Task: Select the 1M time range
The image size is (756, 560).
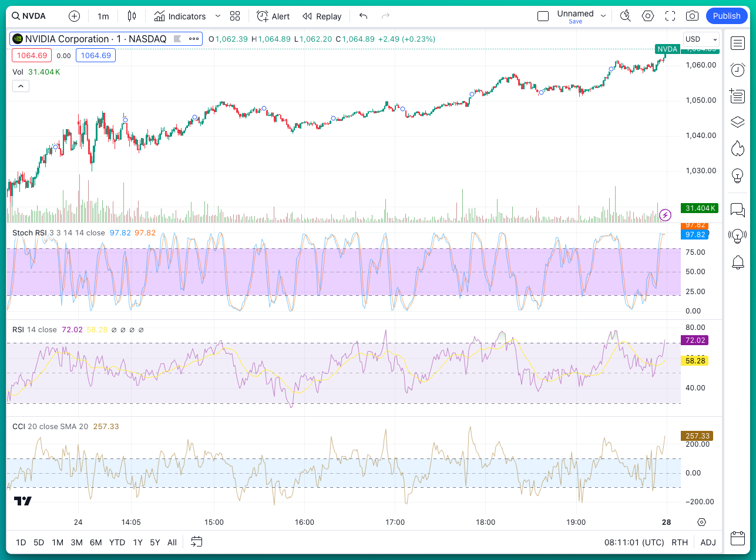Action: point(58,542)
